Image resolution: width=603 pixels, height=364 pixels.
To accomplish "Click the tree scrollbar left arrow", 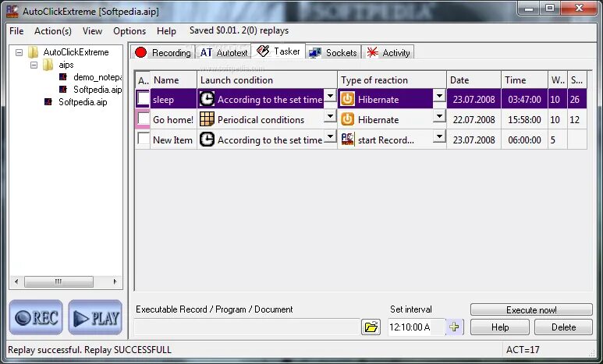I will pyautogui.click(x=16, y=281).
